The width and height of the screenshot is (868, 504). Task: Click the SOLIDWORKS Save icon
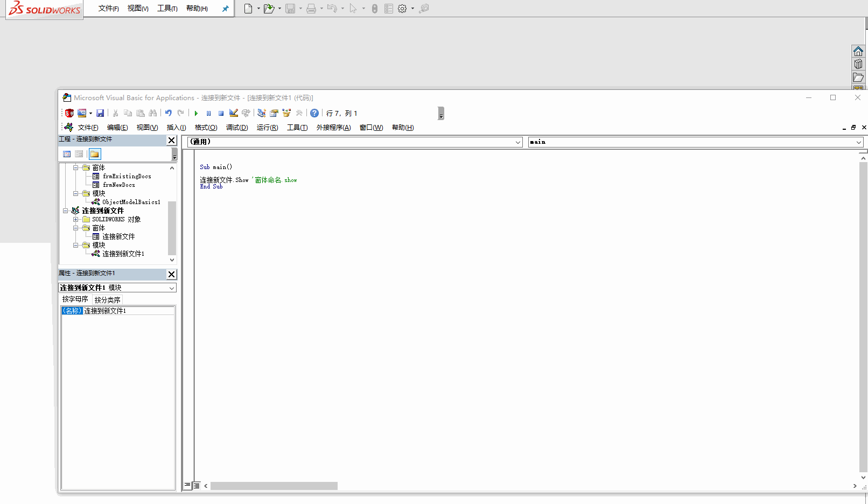tap(290, 8)
